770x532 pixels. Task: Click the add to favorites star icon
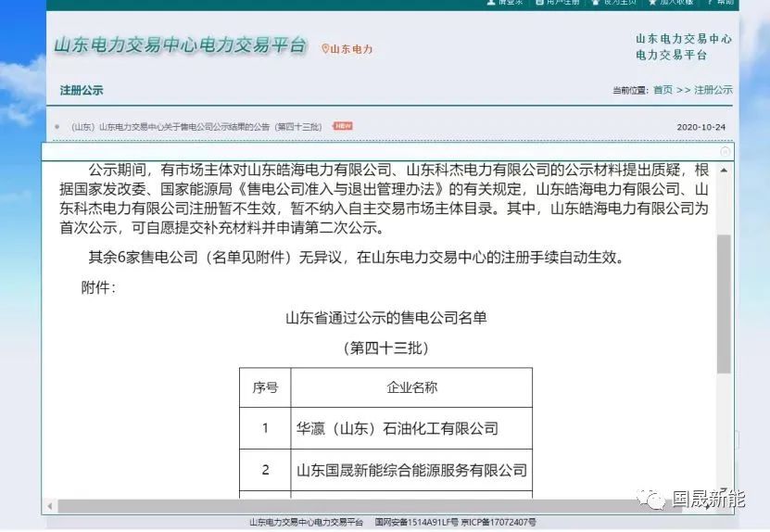pos(653,3)
